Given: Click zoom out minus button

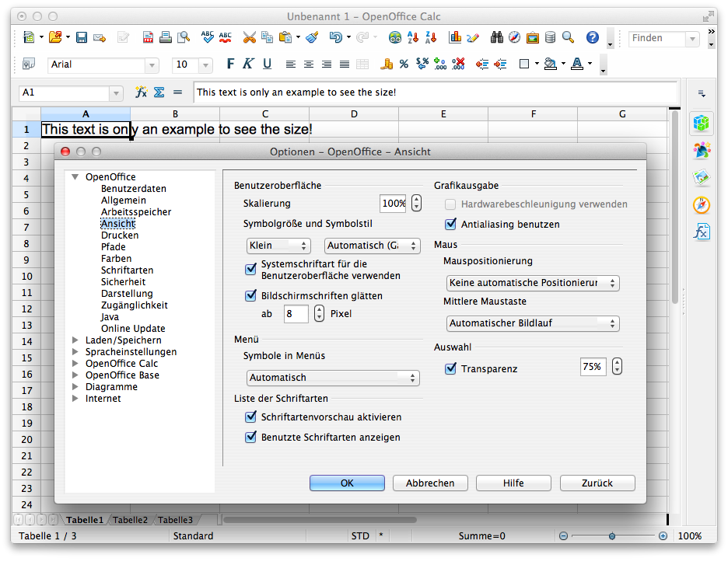Looking at the screenshot, I should pos(563,536).
